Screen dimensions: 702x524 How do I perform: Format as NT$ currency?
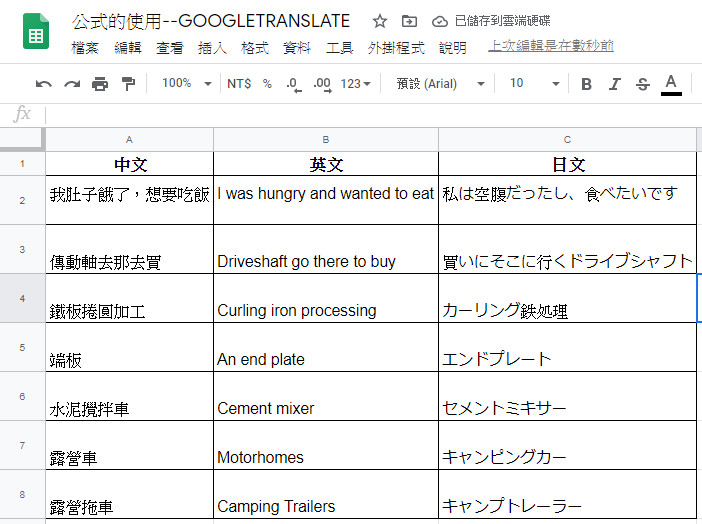point(239,84)
